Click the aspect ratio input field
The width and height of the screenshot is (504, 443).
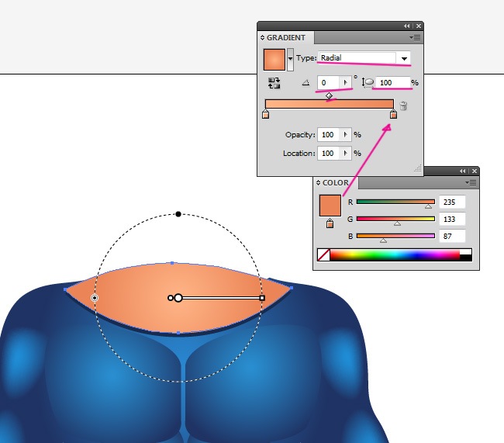[393, 83]
